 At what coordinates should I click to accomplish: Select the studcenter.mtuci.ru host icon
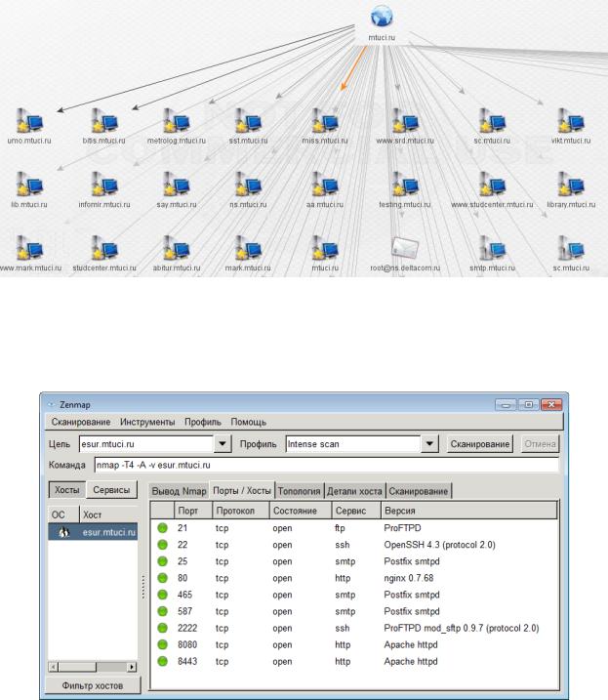(x=104, y=248)
